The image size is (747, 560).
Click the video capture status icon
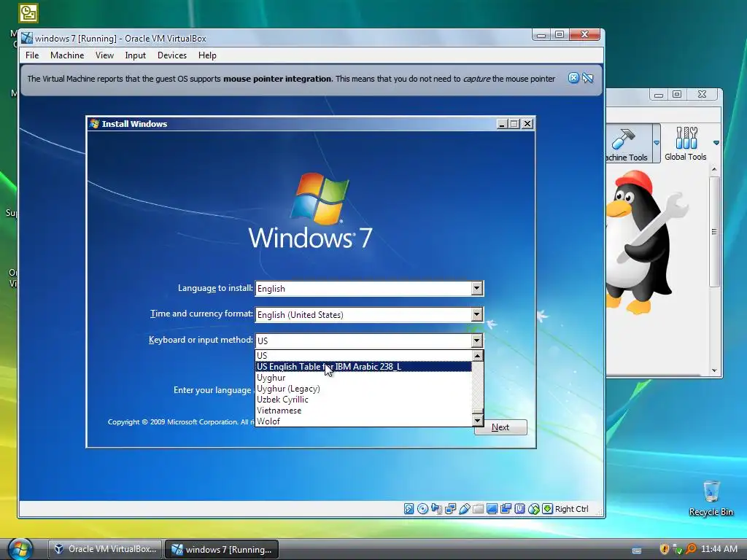506,508
